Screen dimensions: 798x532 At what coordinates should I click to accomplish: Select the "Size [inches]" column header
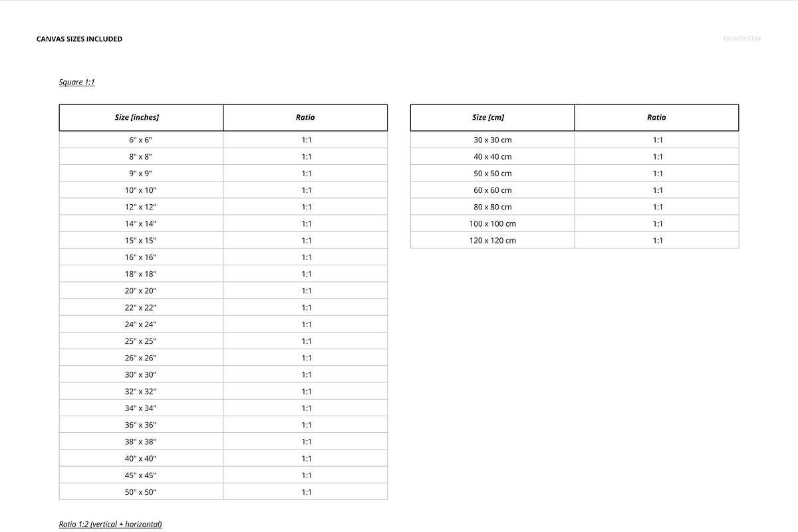tap(137, 118)
